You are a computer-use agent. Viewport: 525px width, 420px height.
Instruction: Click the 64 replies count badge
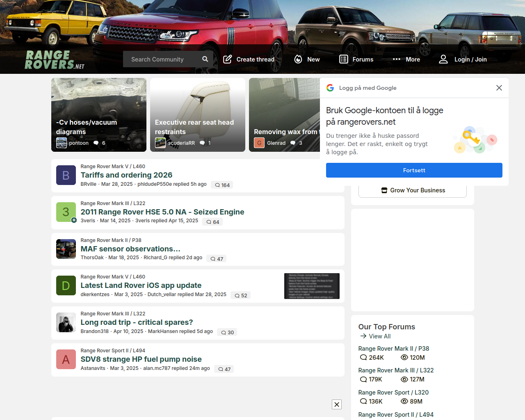click(x=212, y=222)
